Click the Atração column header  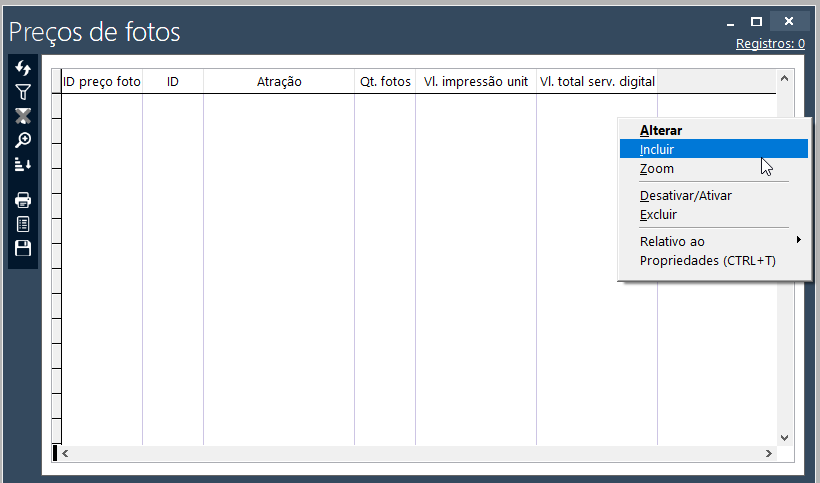coord(279,82)
